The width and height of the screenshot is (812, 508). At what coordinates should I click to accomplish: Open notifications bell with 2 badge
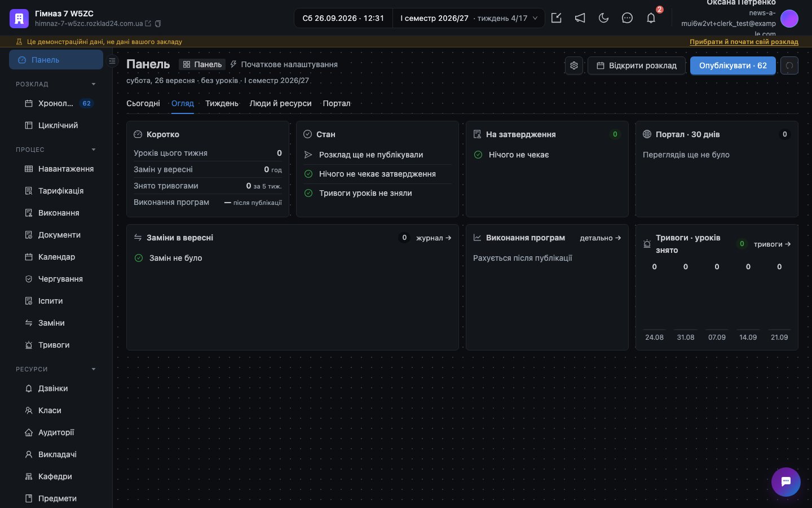click(651, 18)
